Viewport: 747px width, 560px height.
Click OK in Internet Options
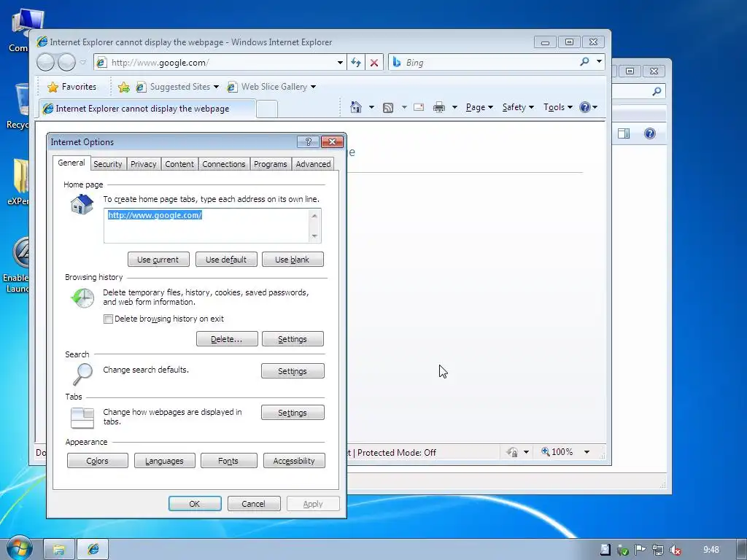click(x=195, y=503)
